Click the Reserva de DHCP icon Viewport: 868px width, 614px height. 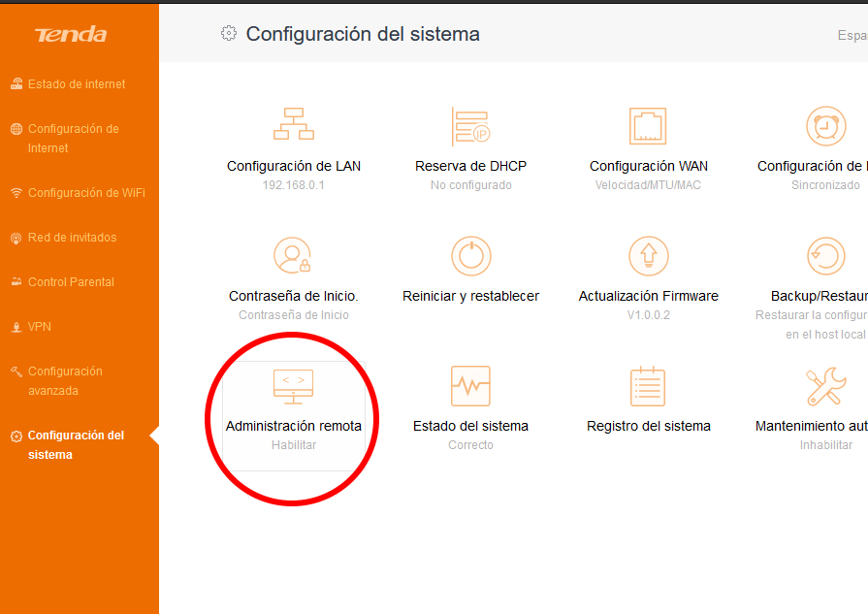click(x=470, y=126)
